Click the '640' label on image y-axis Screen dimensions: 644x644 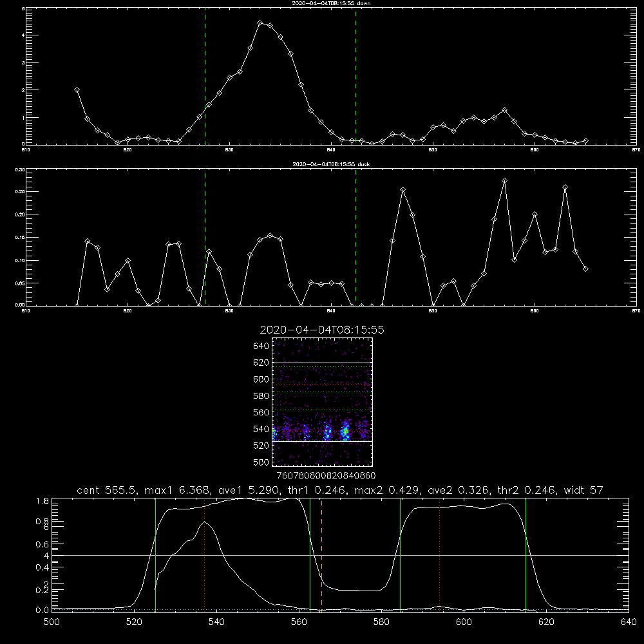(x=261, y=346)
